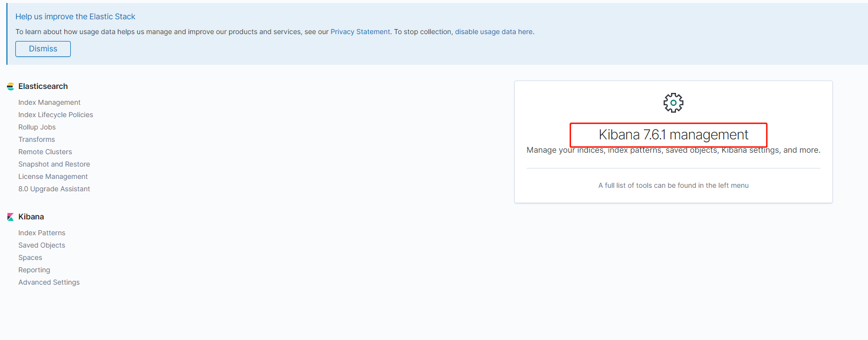The width and height of the screenshot is (868, 340).
Task: Open Index Management
Action: [x=49, y=102]
